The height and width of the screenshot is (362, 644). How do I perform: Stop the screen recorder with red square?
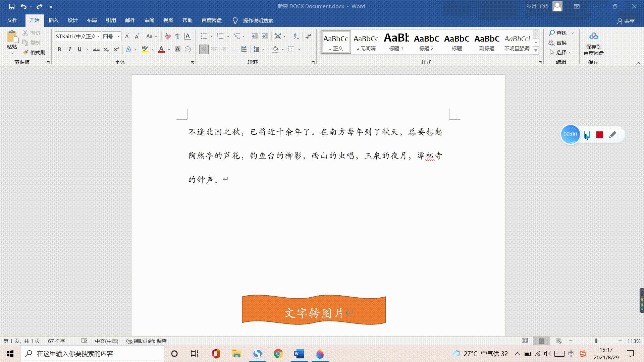click(x=600, y=134)
